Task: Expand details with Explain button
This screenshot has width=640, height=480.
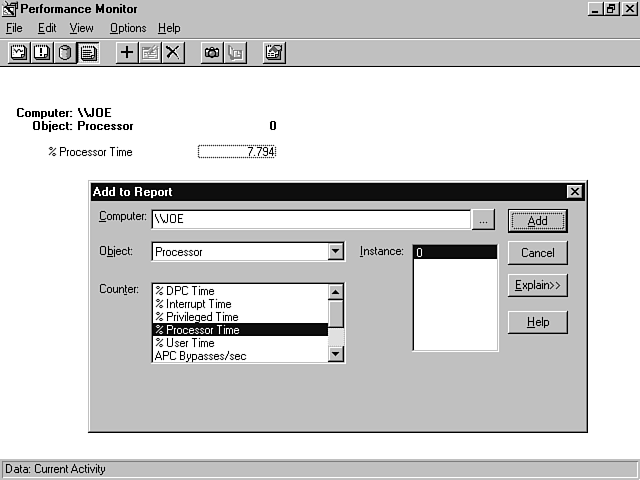Action: pos(538,285)
